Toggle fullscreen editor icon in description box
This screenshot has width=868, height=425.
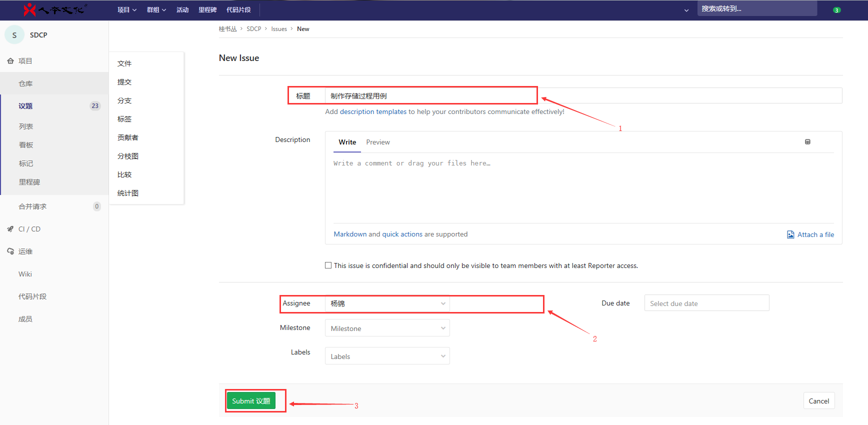coord(807,142)
